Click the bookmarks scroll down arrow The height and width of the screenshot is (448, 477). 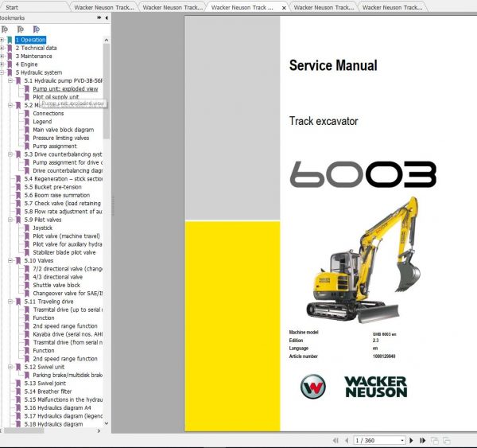tap(107, 423)
